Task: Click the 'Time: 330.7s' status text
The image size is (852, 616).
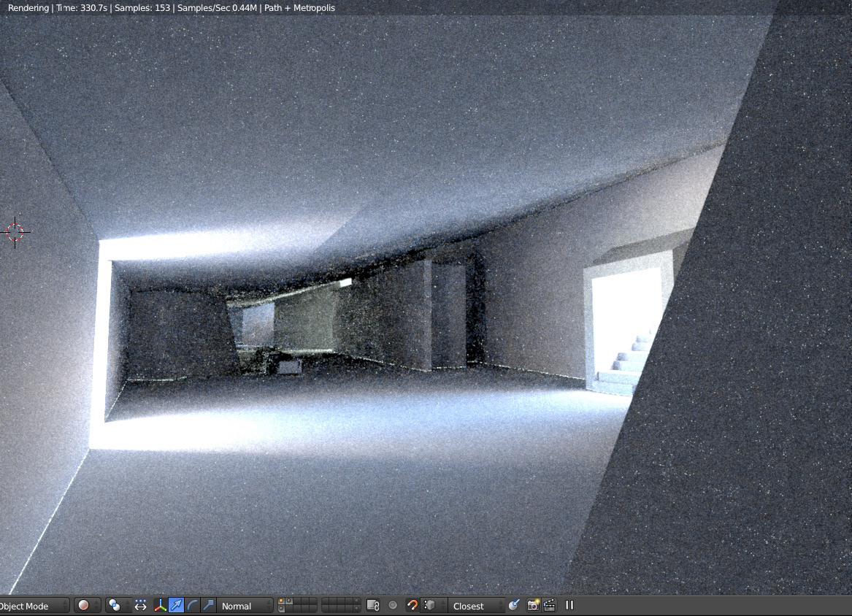Action: [82, 8]
